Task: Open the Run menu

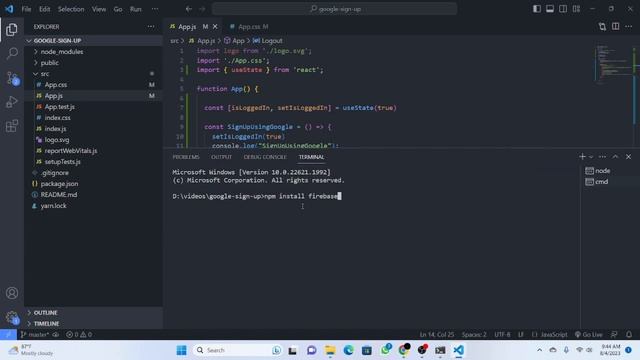Action: point(136,9)
